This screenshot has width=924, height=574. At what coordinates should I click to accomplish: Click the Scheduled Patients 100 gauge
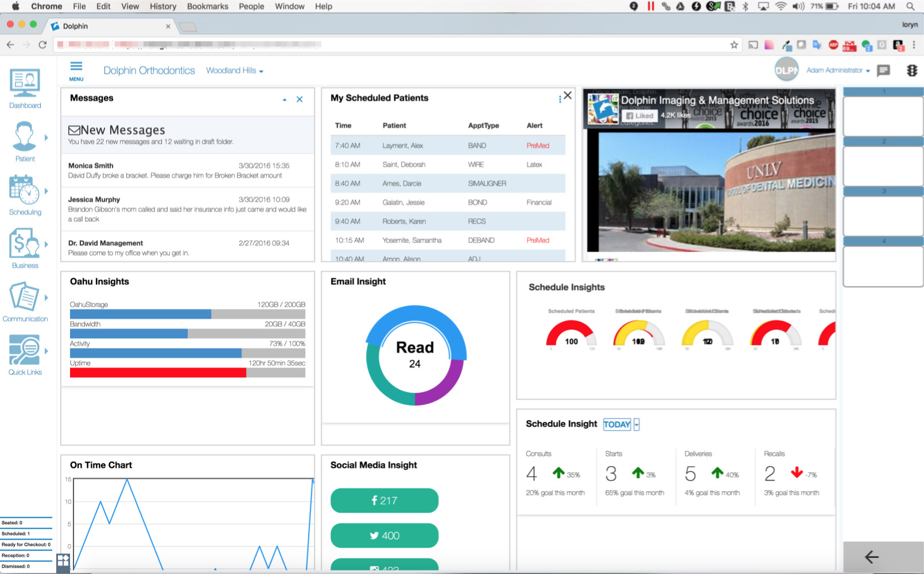(571, 333)
